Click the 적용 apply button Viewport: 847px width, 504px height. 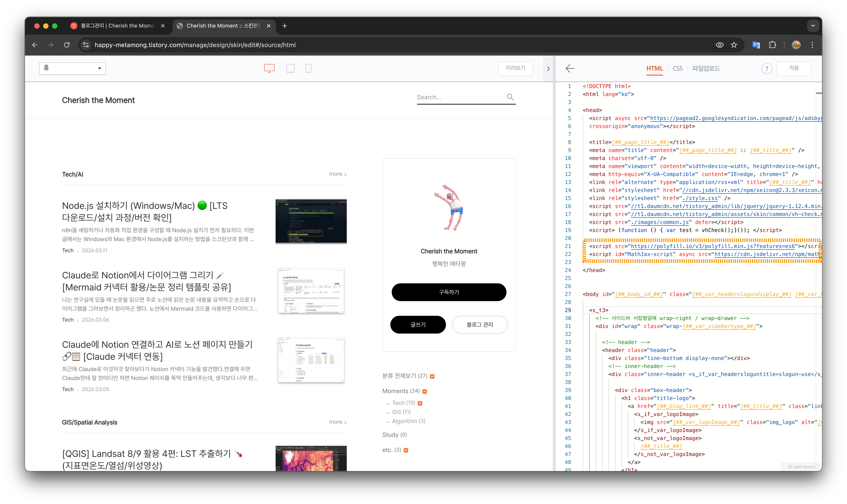(794, 68)
